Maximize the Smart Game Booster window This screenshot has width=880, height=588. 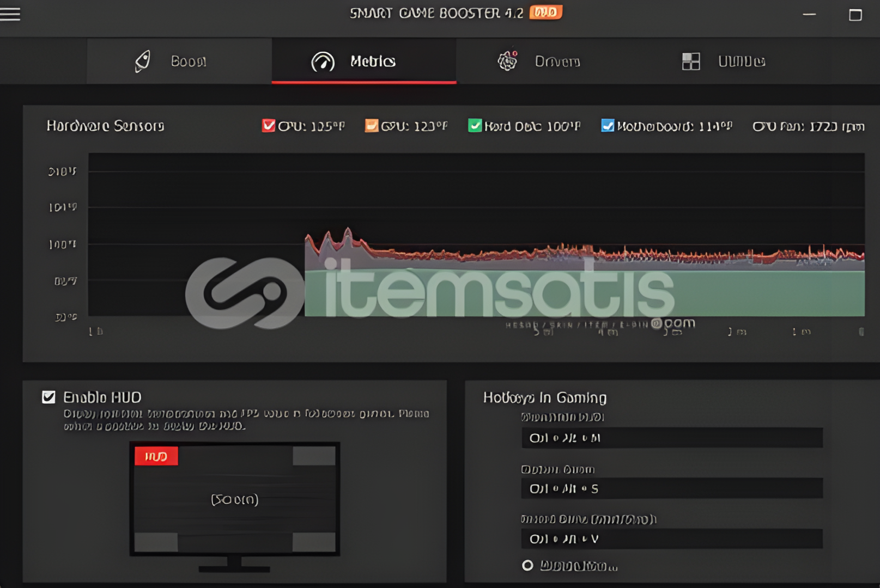[855, 14]
